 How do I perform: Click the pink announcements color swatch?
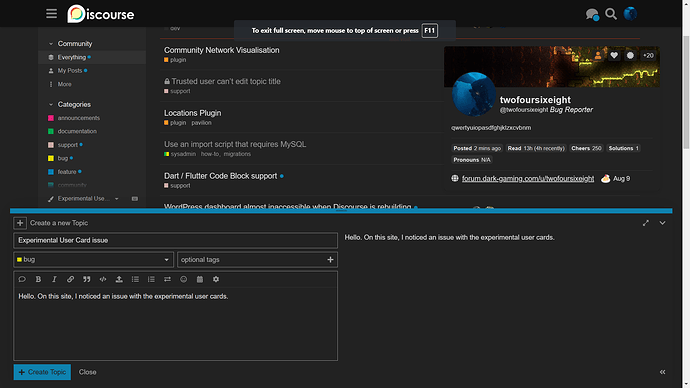pos(51,118)
